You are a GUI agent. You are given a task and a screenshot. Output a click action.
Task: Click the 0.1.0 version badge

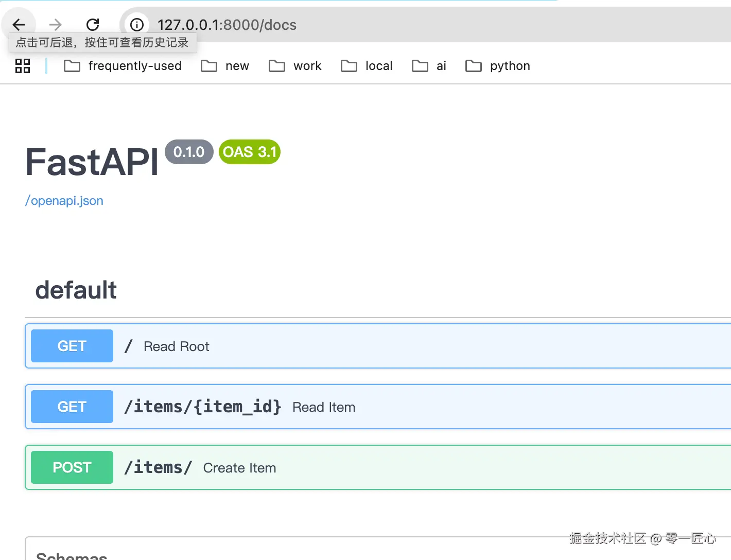tap(189, 152)
